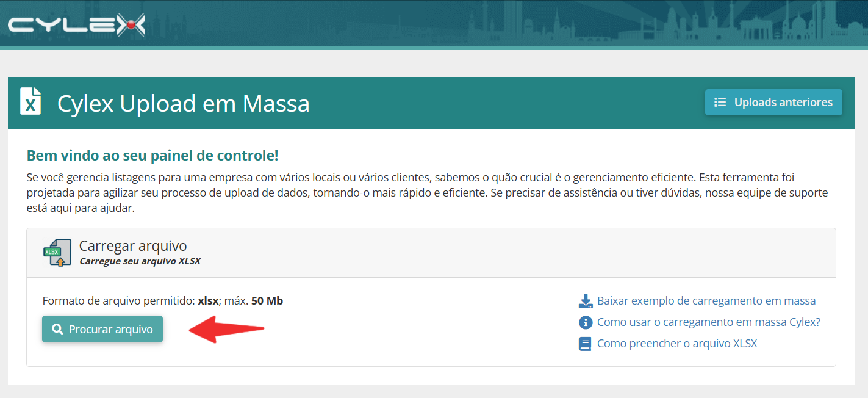Click the Cylex Upload em Massa title

point(184,103)
